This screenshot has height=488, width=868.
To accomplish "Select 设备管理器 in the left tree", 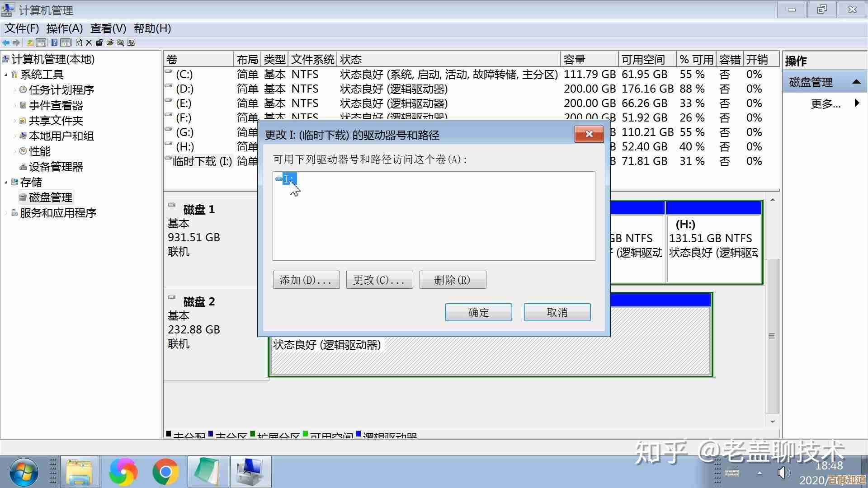I will pos(56,167).
